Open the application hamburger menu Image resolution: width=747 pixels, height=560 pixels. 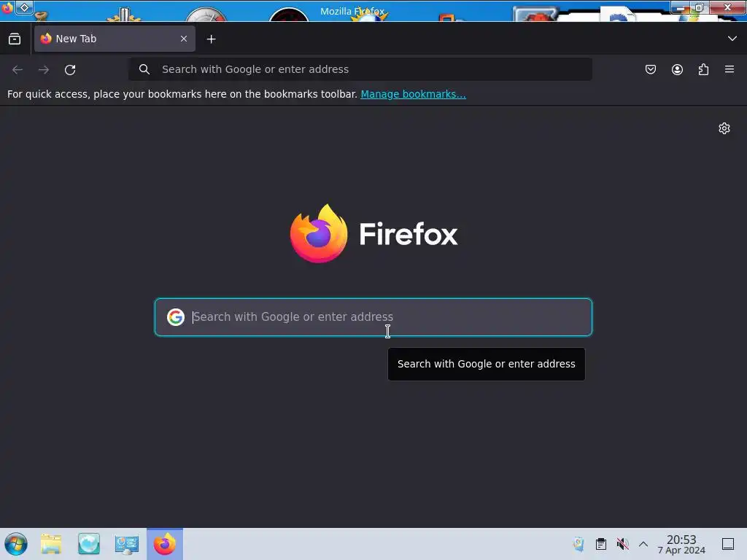729,69
